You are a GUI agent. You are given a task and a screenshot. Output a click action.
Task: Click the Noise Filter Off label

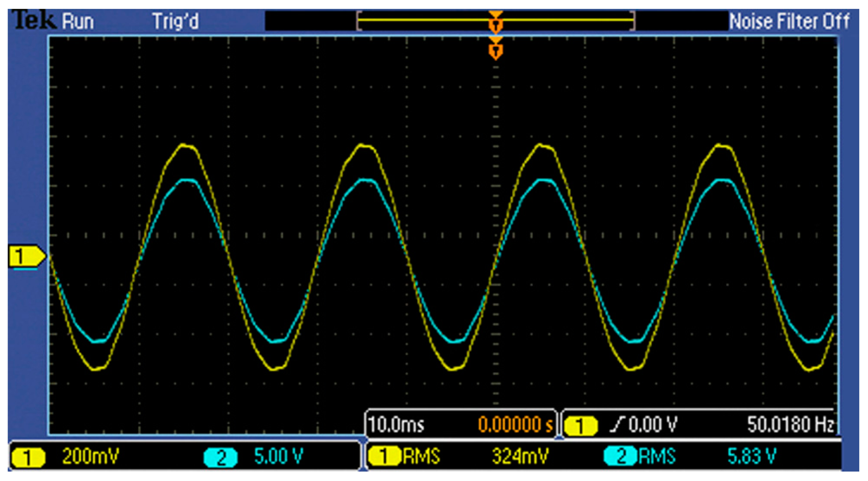point(789,22)
